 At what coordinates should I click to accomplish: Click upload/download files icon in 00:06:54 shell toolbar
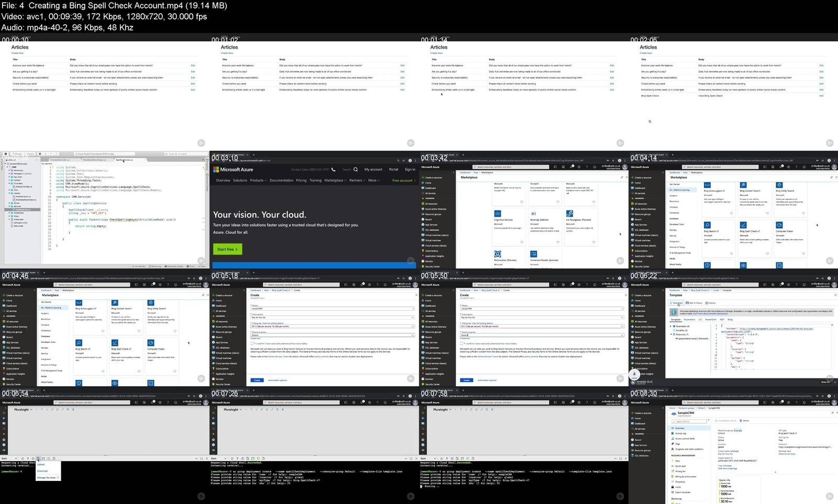tap(38, 458)
